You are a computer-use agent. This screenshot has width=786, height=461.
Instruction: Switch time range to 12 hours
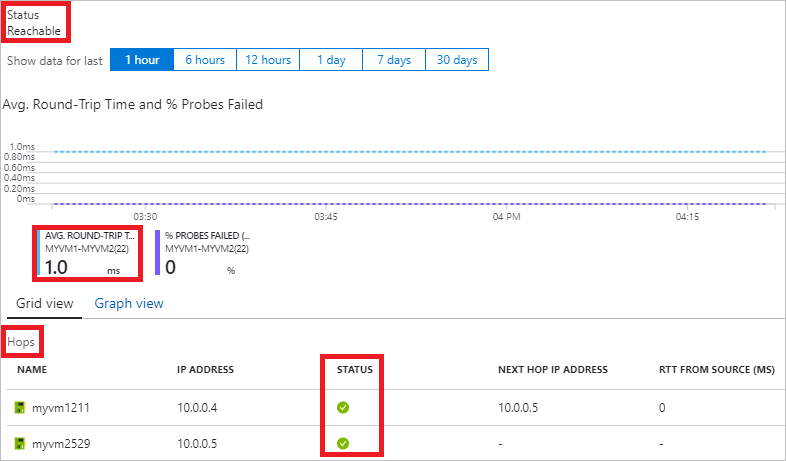click(x=268, y=60)
